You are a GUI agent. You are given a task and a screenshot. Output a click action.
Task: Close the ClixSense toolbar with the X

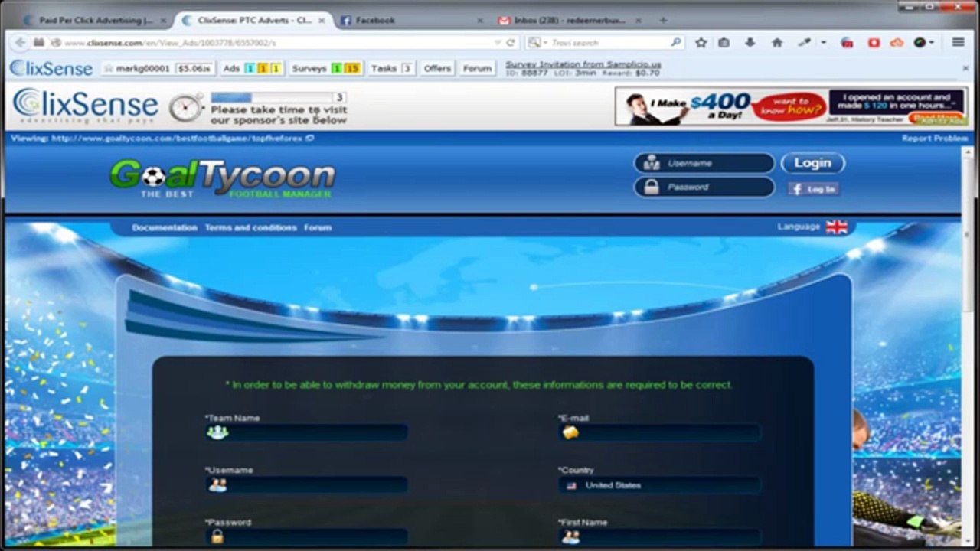[965, 68]
